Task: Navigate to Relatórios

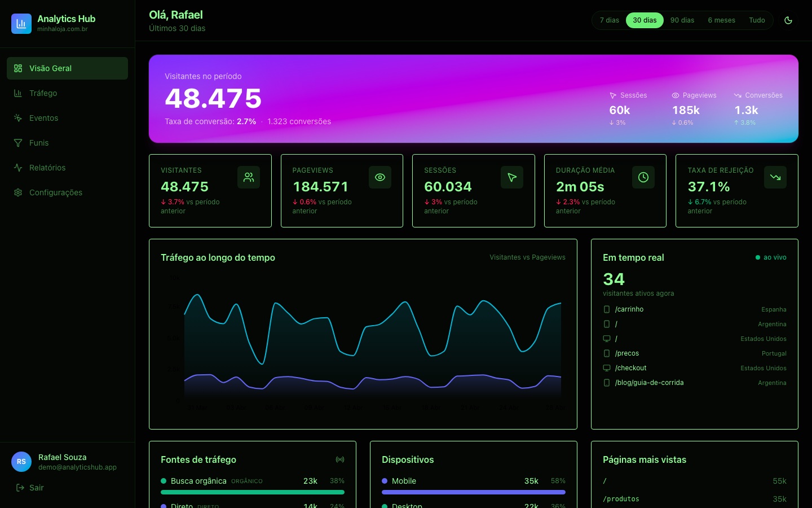Action: click(67, 168)
